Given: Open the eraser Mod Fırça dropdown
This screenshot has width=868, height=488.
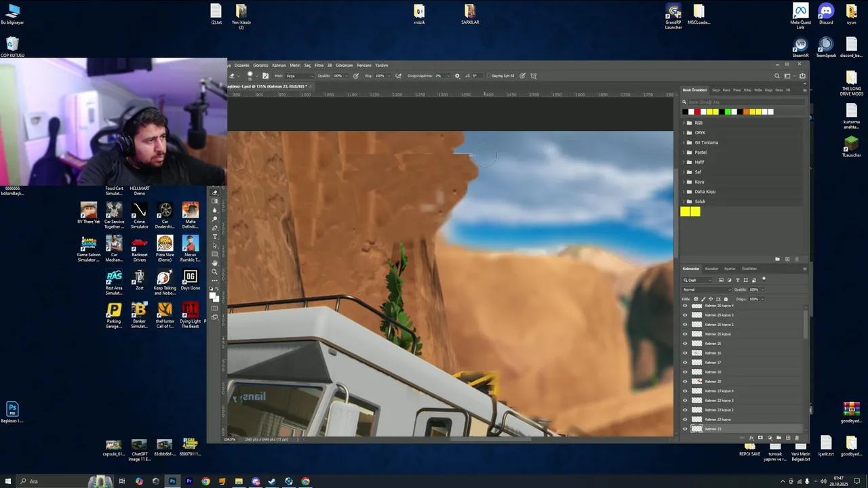Looking at the screenshot, I should (x=299, y=76).
